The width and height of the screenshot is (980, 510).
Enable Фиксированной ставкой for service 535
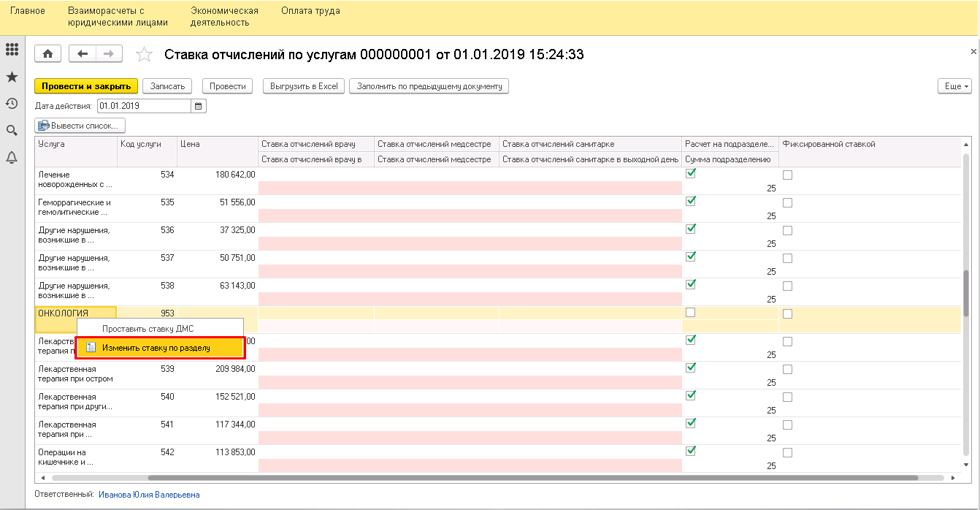pos(787,202)
